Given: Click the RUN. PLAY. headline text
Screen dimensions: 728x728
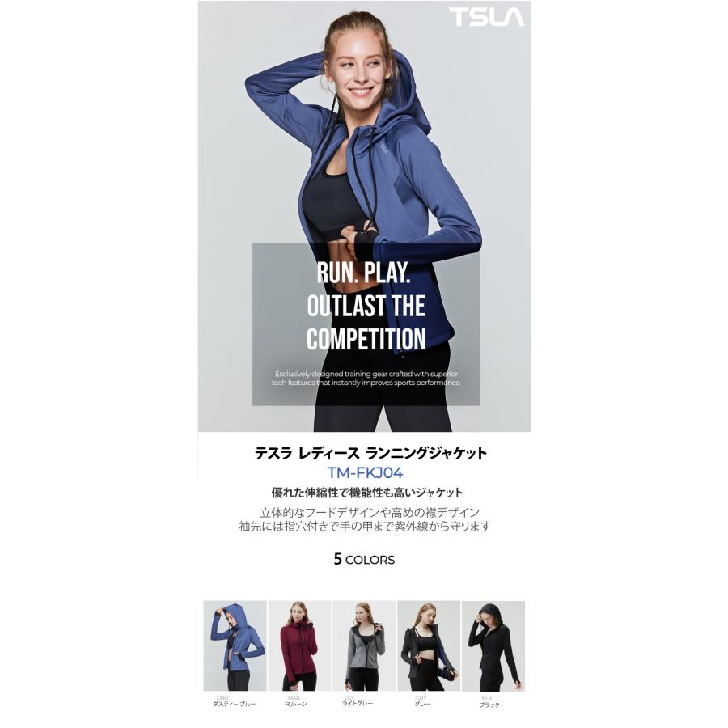Looking at the screenshot, I should point(363,273).
